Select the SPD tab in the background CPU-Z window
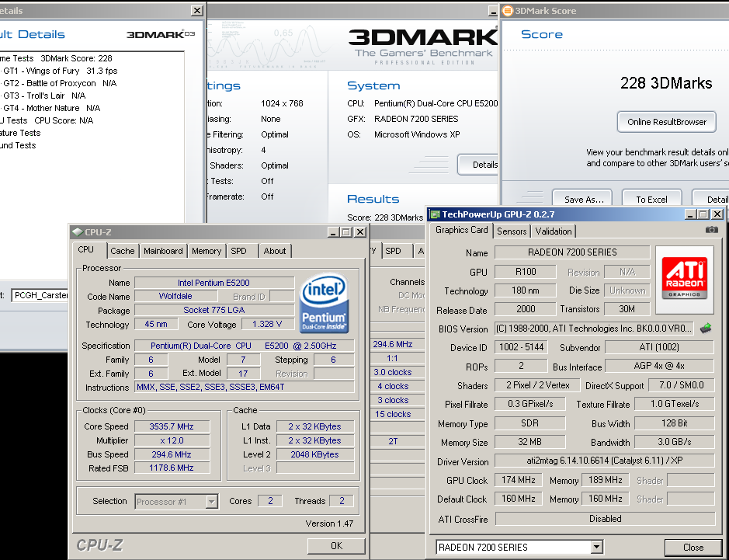Viewport: 729px width, 560px height. pos(393,251)
